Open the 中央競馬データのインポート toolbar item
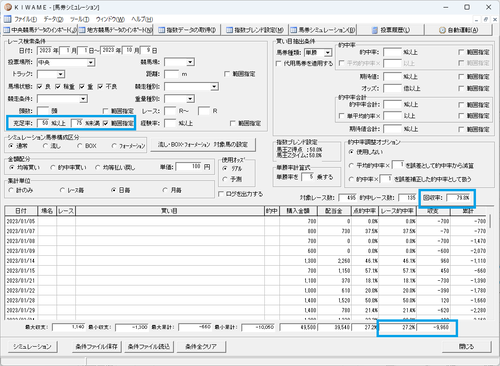This screenshot has height=366, width=500. tap(40, 30)
